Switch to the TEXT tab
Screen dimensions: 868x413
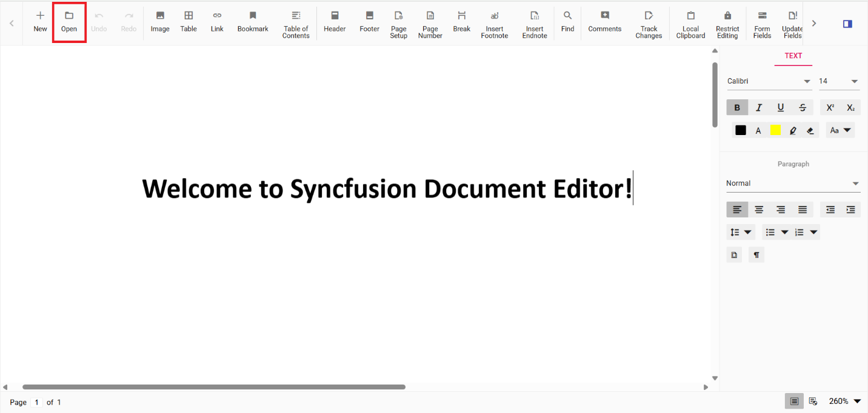coord(793,55)
